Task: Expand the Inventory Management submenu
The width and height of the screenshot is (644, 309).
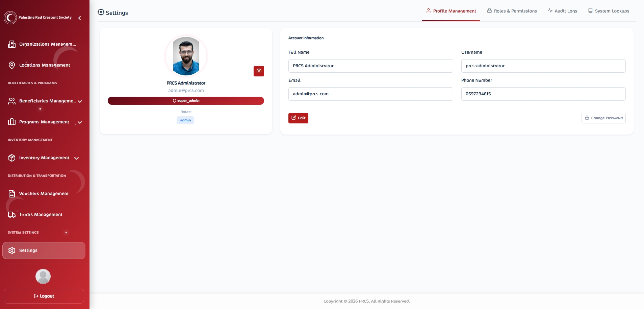Action: [76, 158]
